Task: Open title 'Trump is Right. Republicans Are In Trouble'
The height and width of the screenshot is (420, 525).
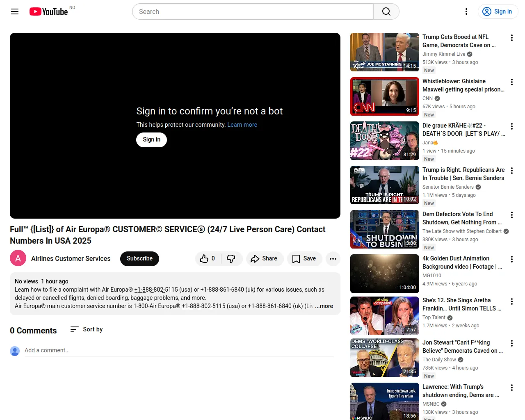Action: pyautogui.click(x=463, y=174)
